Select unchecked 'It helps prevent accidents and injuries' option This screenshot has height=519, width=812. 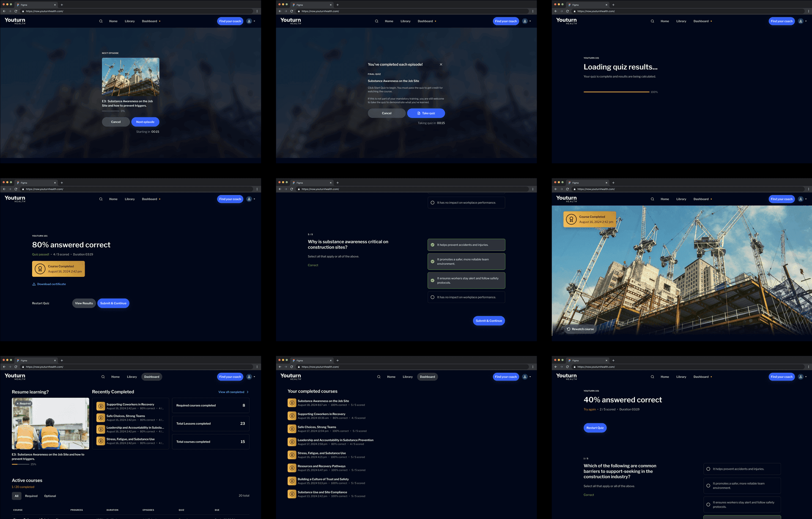(708, 469)
